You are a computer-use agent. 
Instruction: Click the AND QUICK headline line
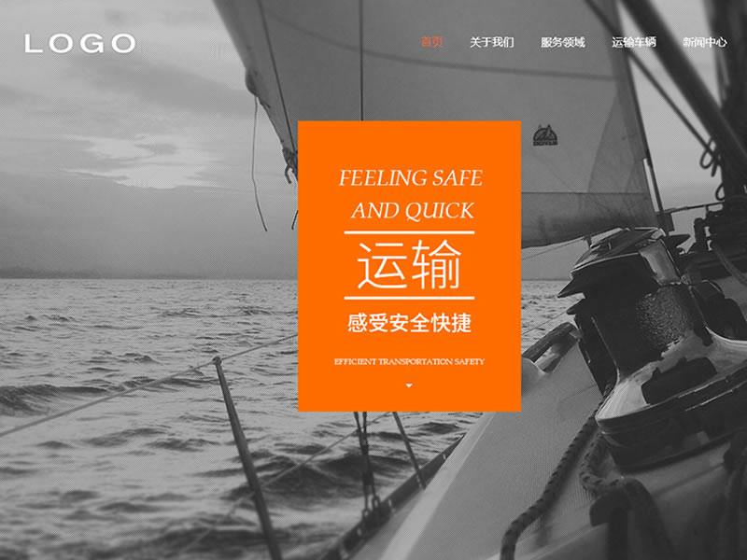click(x=413, y=211)
